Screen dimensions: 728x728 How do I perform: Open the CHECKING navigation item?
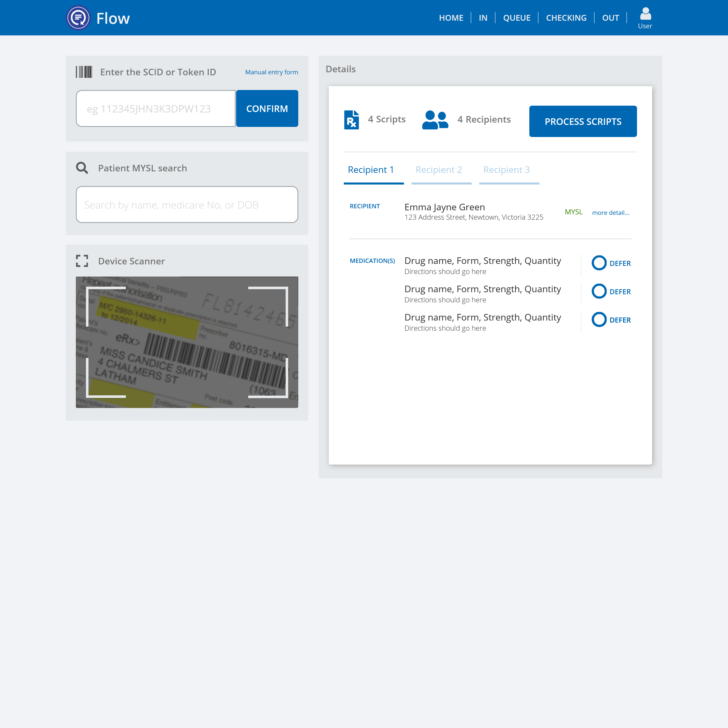[566, 18]
